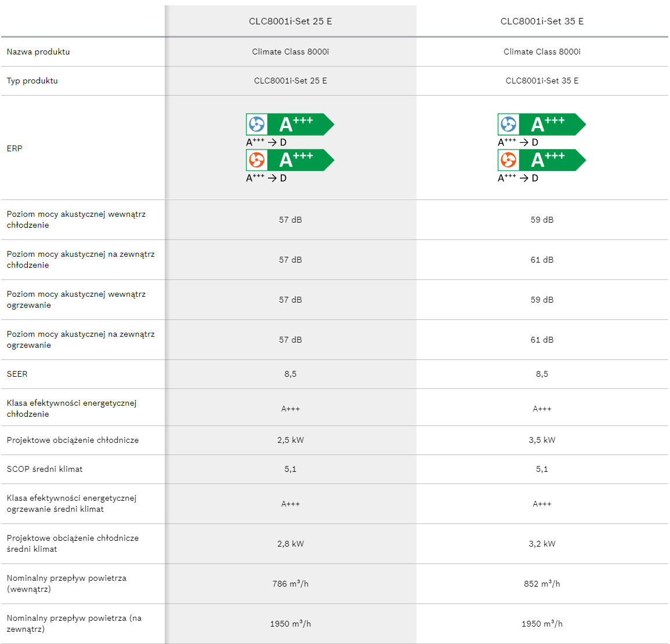
Task: Click 'CLC8001i-Set 35 E' value in Typ produktu row
Action: point(542,81)
